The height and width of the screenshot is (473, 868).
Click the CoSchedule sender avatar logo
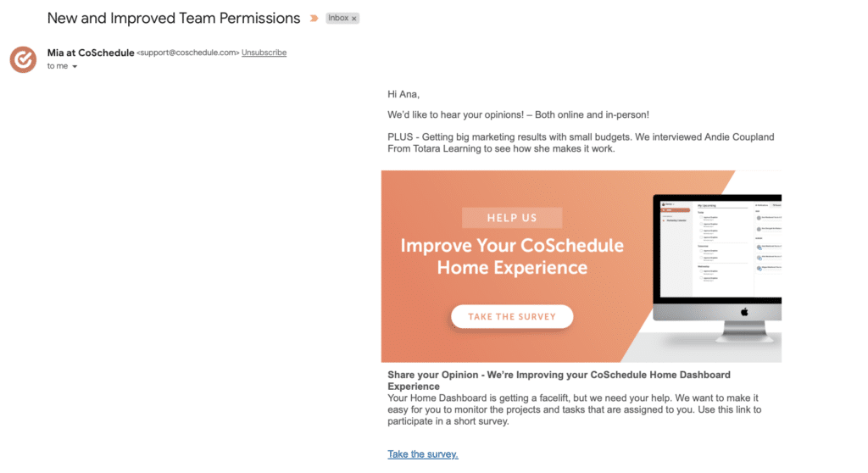tap(23, 59)
